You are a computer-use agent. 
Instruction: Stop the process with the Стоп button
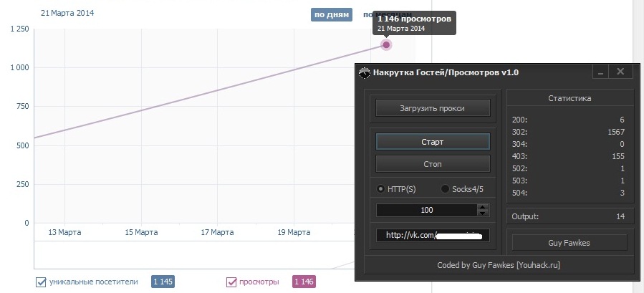(433, 164)
